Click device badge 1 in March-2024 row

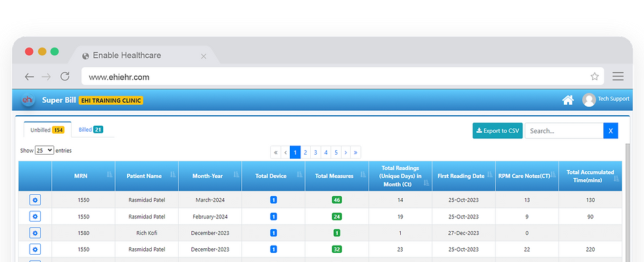coord(273,200)
